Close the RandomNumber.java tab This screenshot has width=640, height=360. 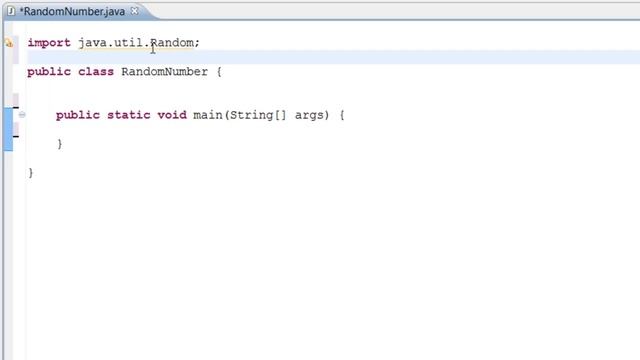click(134, 11)
